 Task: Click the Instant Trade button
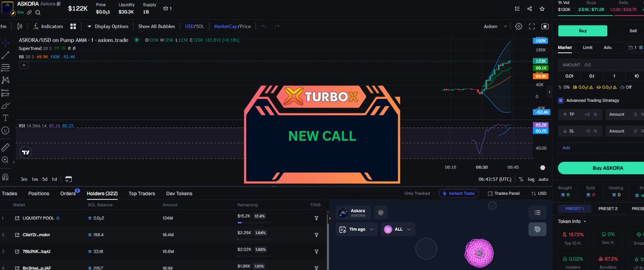click(x=459, y=193)
